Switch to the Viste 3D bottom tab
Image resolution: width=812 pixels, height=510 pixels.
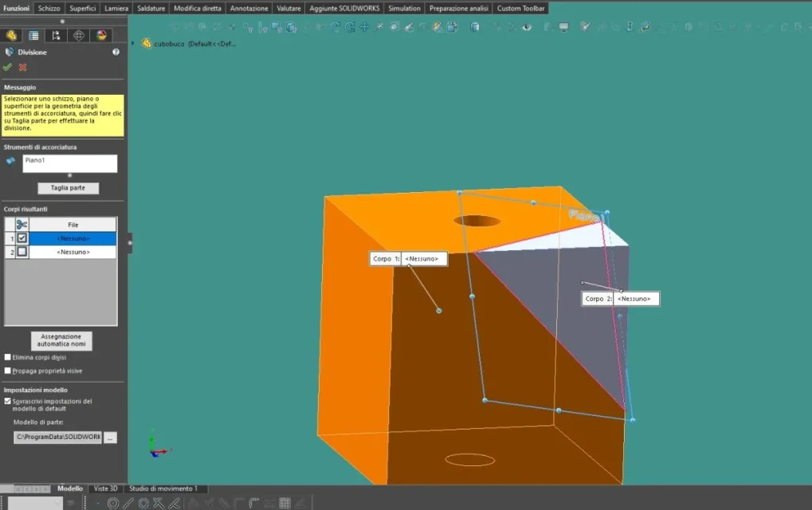coord(106,488)
